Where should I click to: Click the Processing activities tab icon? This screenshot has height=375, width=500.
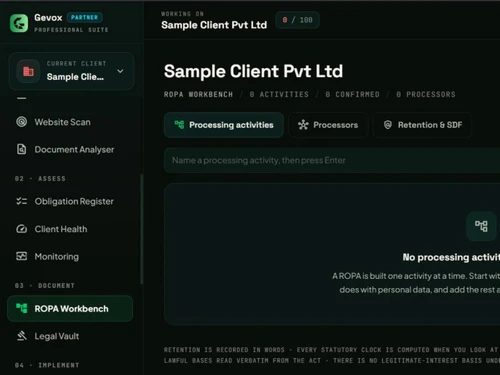tap(179, 125)
